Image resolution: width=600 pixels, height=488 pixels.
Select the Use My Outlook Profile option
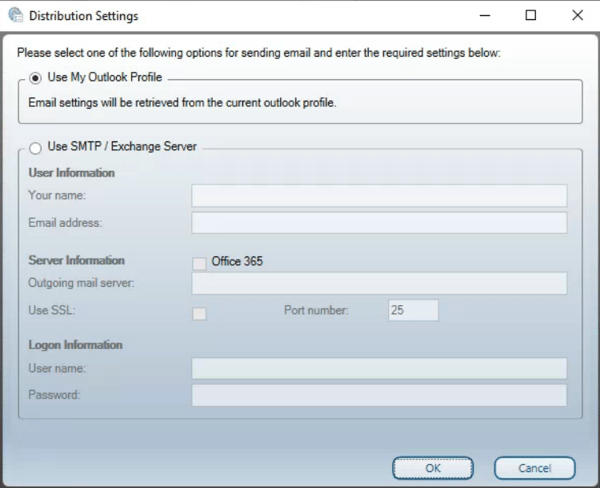[x=36, y=77]
